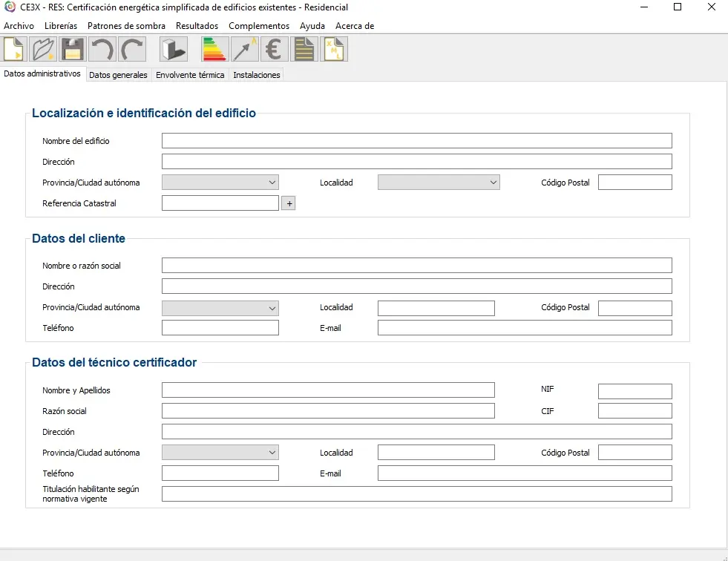Image resolution: width=728 pixels, height=561 pixels.
Task: Open the economic analysis euro icon
Action: click(274, 49)
